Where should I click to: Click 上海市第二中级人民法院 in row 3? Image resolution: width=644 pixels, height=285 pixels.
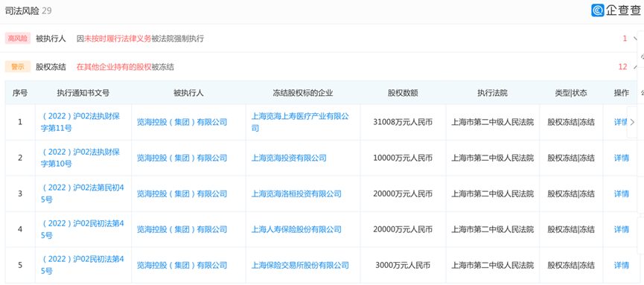tap(492, 193)
